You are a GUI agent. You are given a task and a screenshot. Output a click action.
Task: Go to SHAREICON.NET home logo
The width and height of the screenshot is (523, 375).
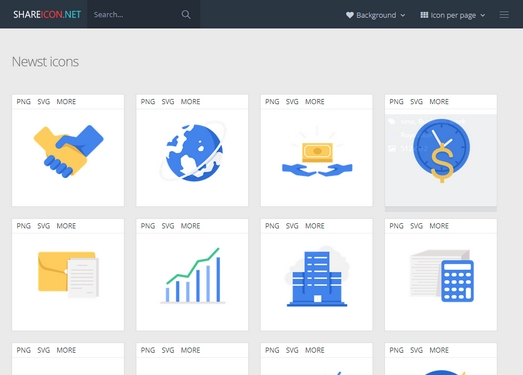[x=47, y=14]
